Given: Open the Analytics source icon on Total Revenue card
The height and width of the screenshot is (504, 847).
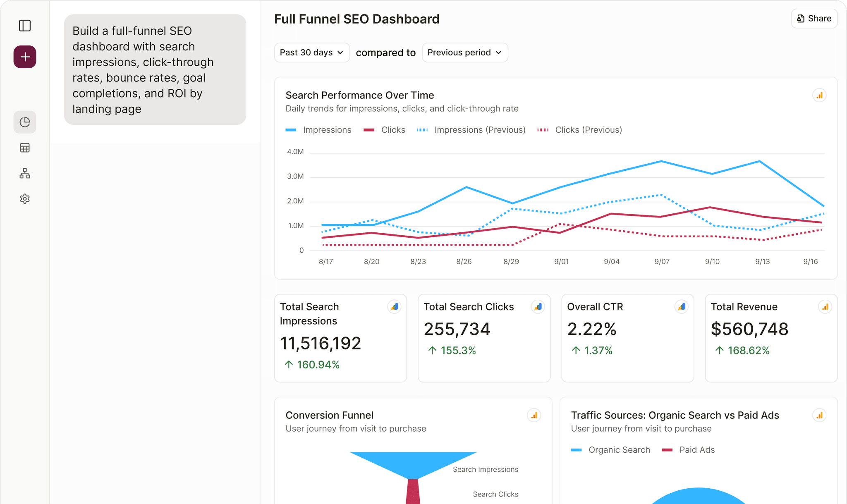Looking at the screenshot, I should tap(825, 306).
